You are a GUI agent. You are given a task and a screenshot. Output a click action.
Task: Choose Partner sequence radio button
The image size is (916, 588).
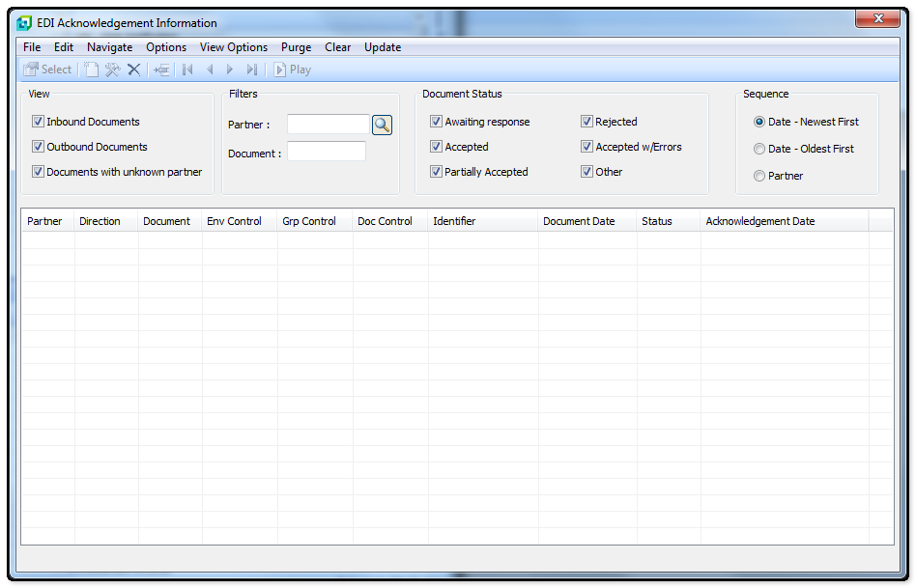759,176
